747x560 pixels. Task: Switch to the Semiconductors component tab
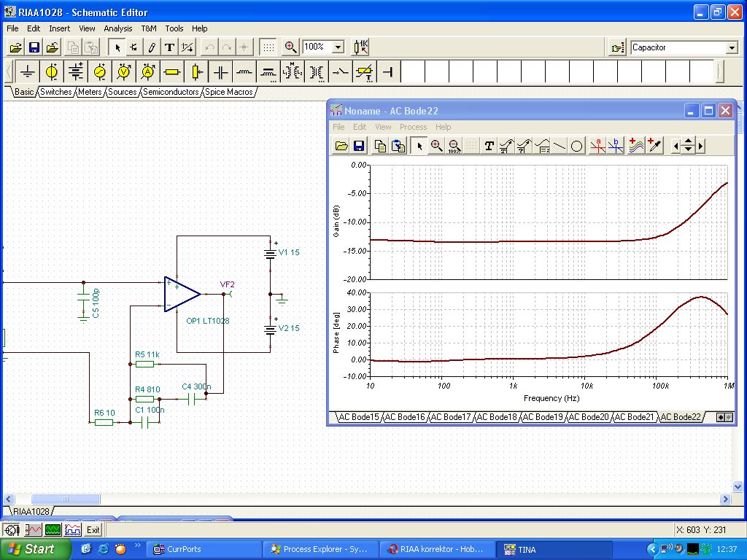(x=170, y=92)
